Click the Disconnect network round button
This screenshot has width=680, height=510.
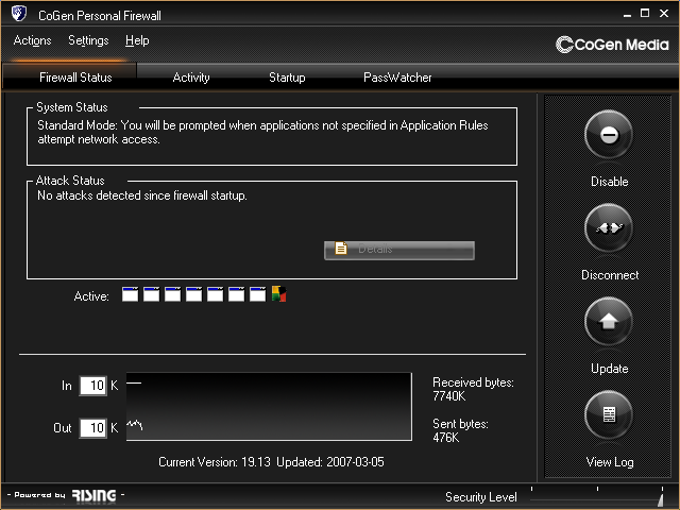608,228
